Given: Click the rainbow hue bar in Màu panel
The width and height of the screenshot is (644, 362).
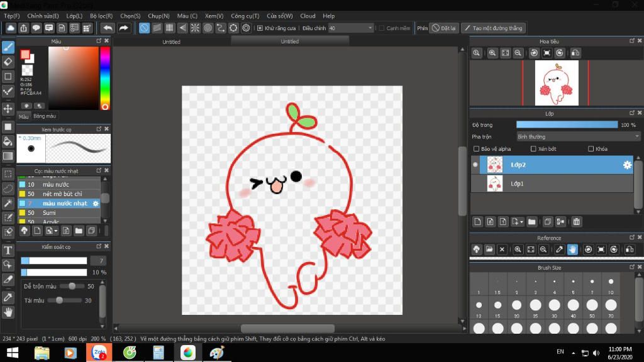Looking at the screenshot, I should (x=105, y=79).
